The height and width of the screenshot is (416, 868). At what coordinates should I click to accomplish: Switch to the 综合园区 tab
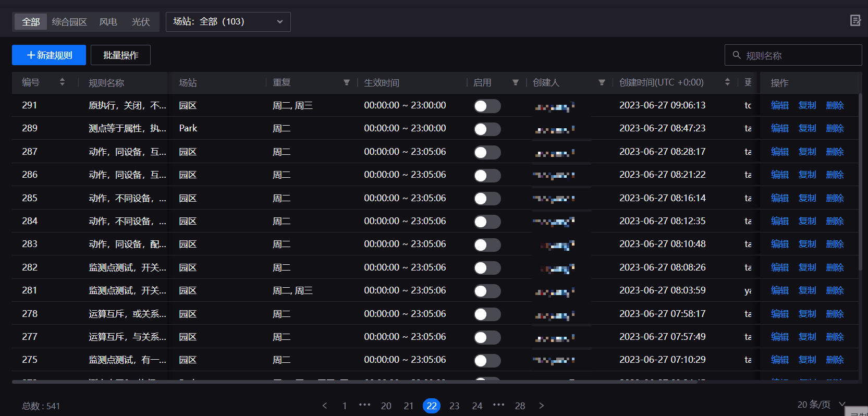[69, 22]
